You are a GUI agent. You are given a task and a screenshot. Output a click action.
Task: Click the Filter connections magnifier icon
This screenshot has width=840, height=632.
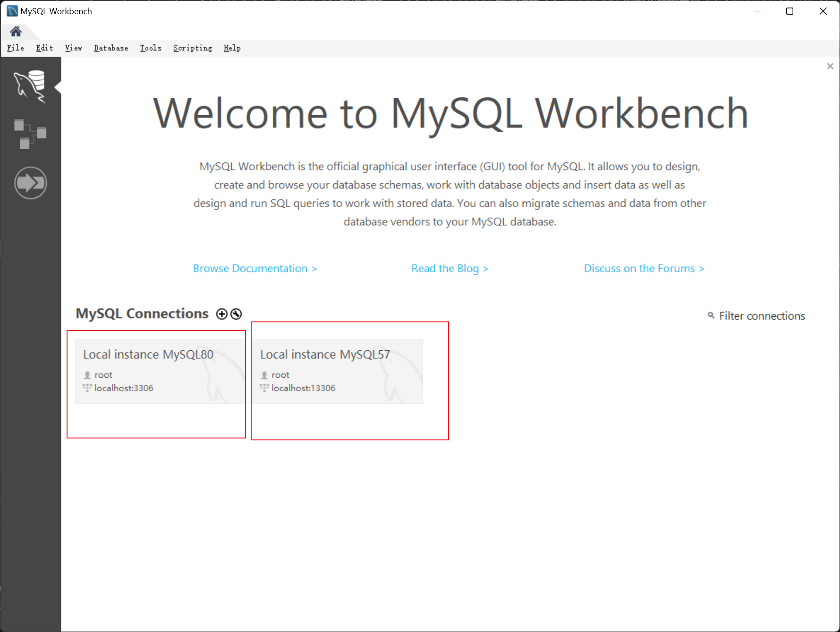coord(711,315)
